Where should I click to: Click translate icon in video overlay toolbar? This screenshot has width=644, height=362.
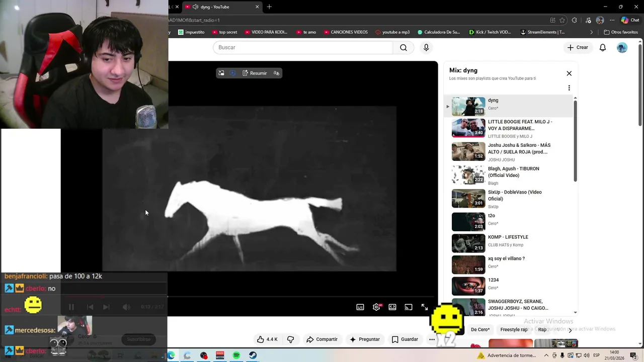(x=276, y=73)
